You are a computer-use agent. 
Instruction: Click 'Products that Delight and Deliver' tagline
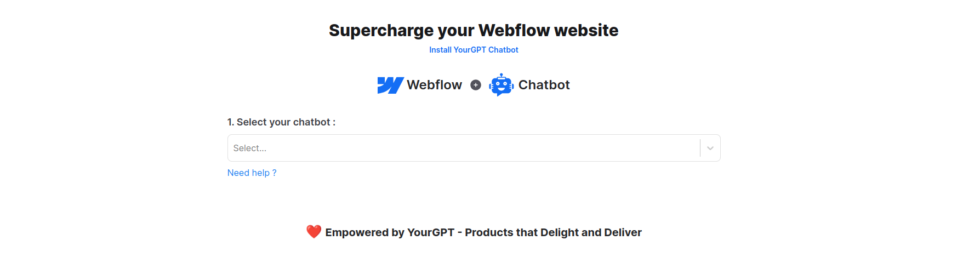coord(553,232)
